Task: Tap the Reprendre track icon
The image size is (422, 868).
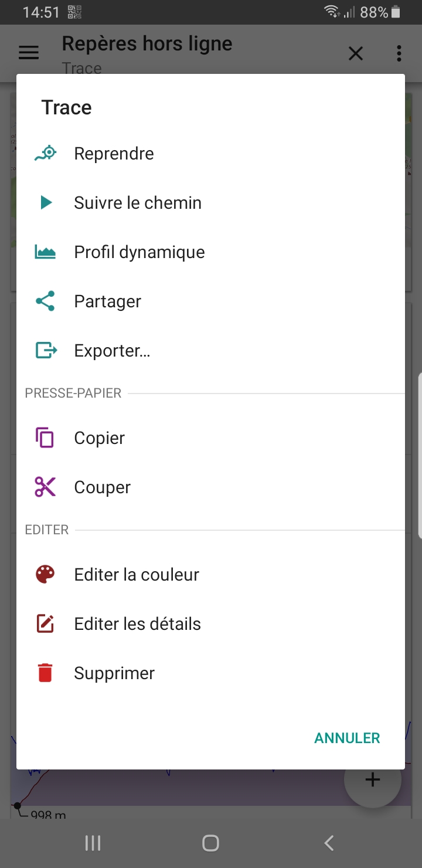Action: click(x=45, y=154)
